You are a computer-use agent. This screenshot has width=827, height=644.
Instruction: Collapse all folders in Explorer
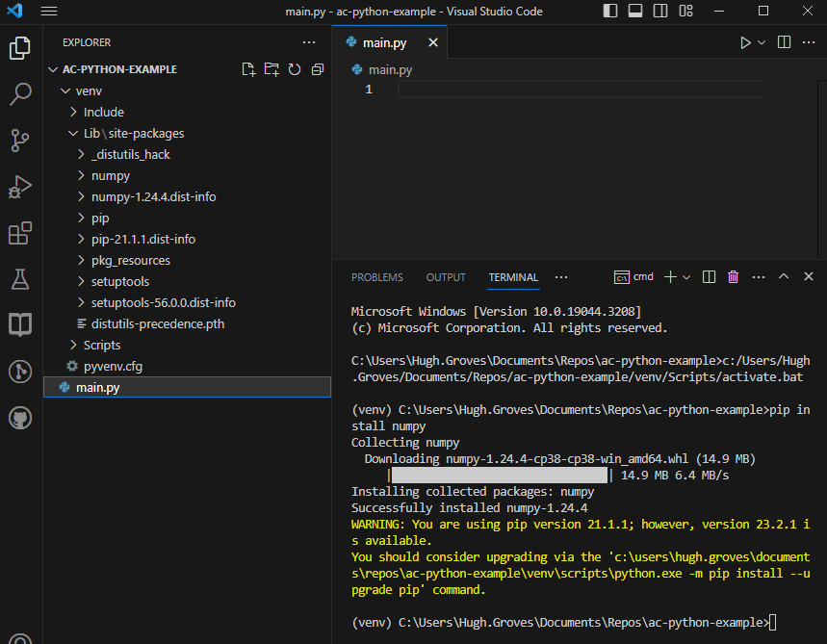point(318,69)
